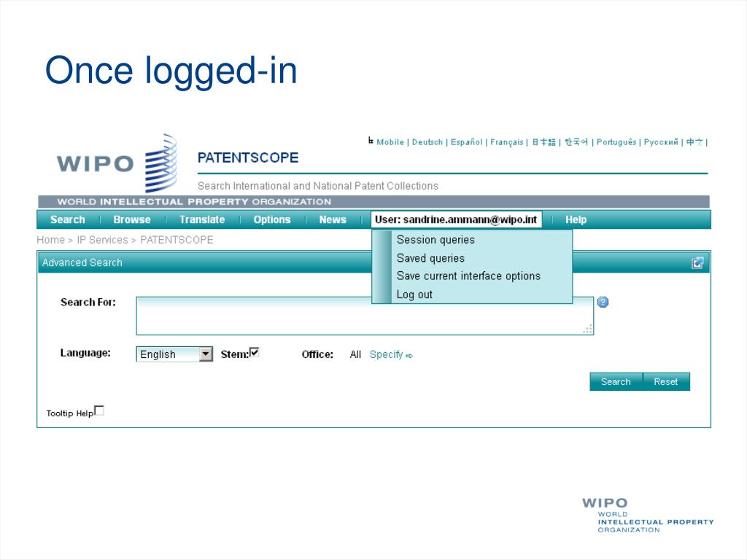The image size is (747, 560).
Task: Open the Help menu
Action: [576, 219]
